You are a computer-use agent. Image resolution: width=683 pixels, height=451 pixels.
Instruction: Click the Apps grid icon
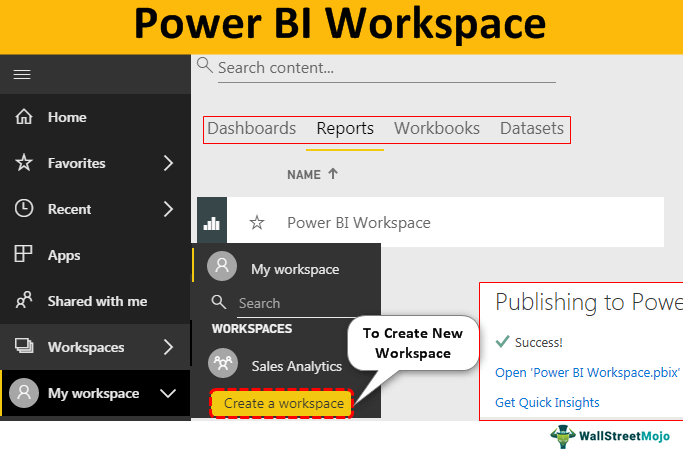point(24,255)
